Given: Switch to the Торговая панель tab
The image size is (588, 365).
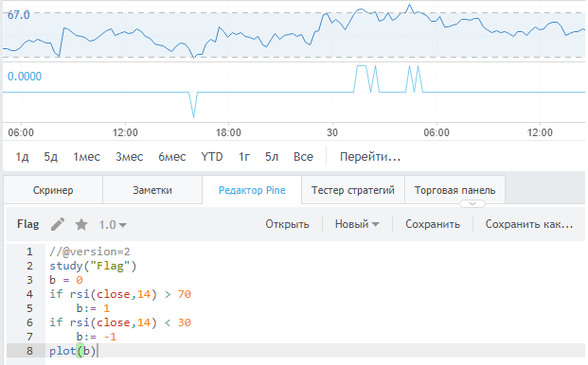Looking at the screenshot, I should click(454, 190).
